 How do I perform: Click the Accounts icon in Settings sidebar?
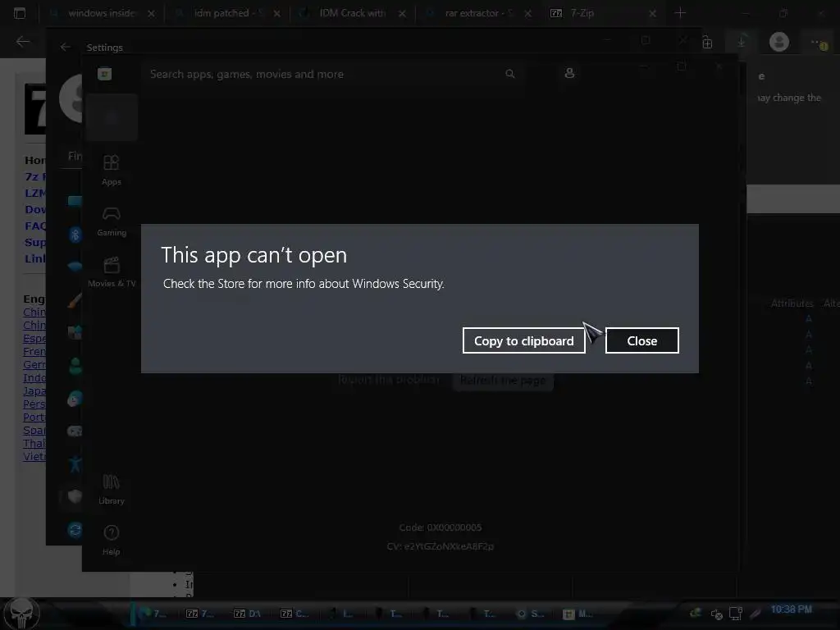(75, 366)
